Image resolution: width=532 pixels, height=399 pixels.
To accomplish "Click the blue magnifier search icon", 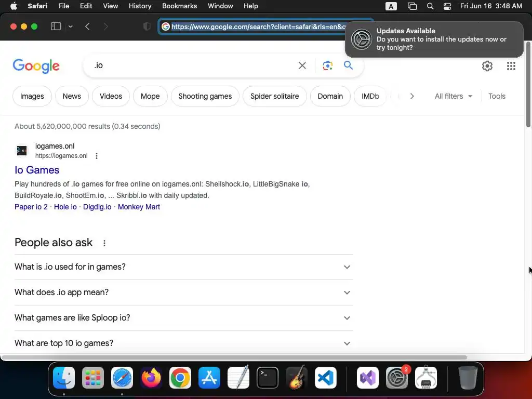I will click(348, 65).
